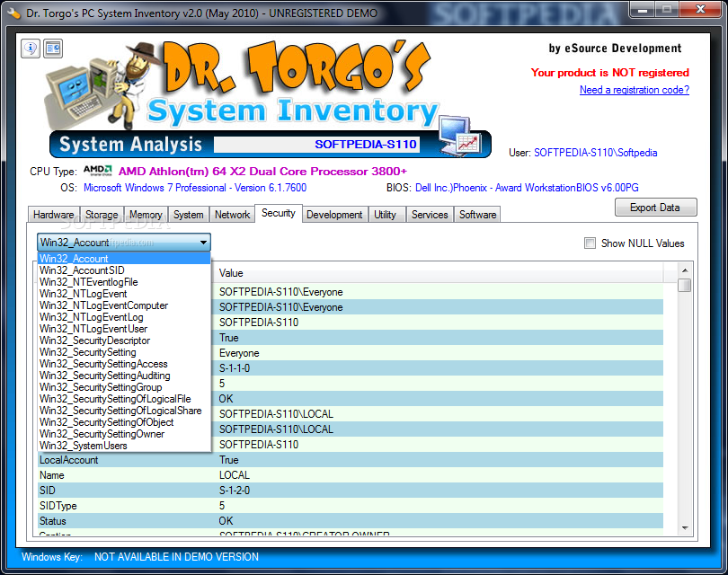Viewport: 728px width, 575px height.
Task: Pick Win32_SecuritySettingOfLogicalFile option
Action: coord(124,399)
